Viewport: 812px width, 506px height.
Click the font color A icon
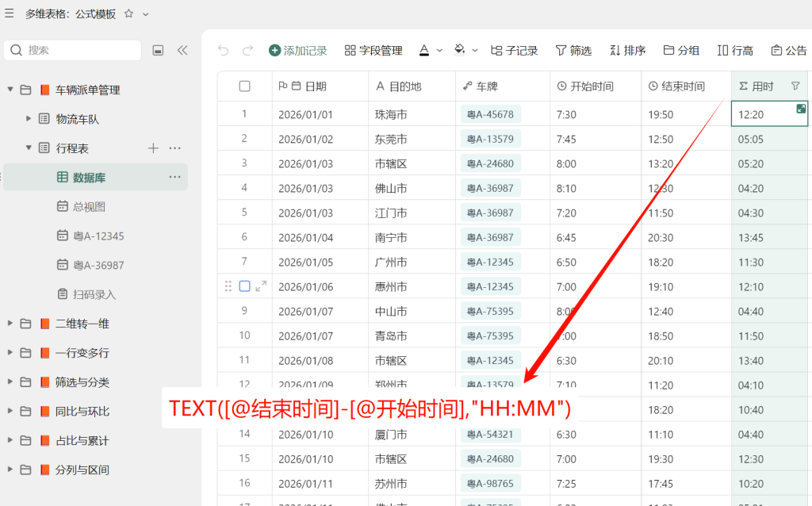coord(424,50)
